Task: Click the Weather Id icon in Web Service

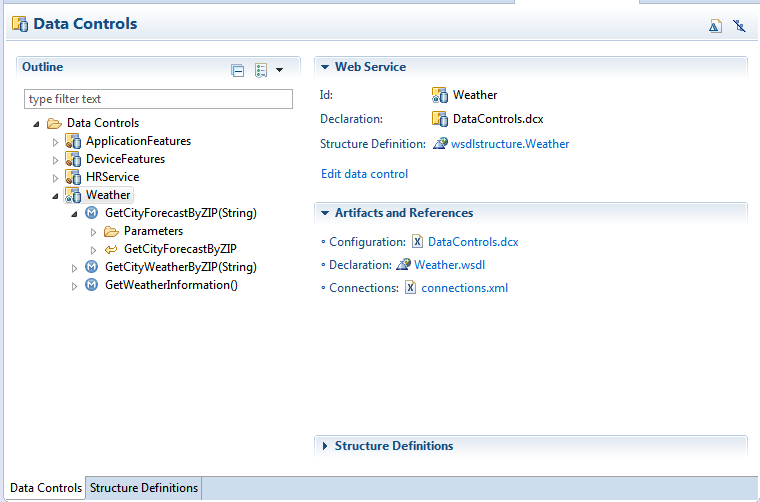Action: point(440,95)
